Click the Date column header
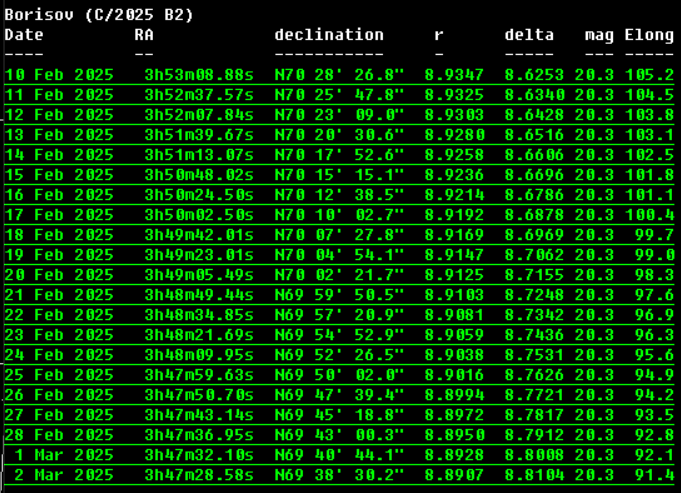Screen dimensions: 681x493 tap(24, 35)
